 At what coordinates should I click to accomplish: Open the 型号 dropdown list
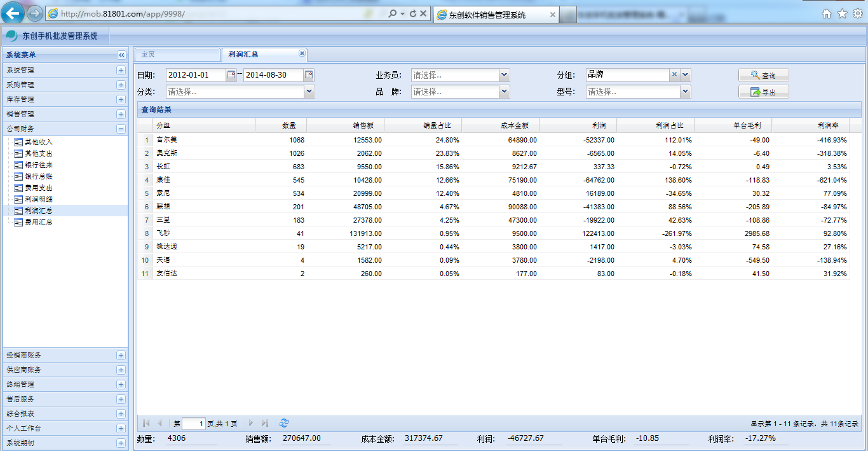(x=685, y=92)
